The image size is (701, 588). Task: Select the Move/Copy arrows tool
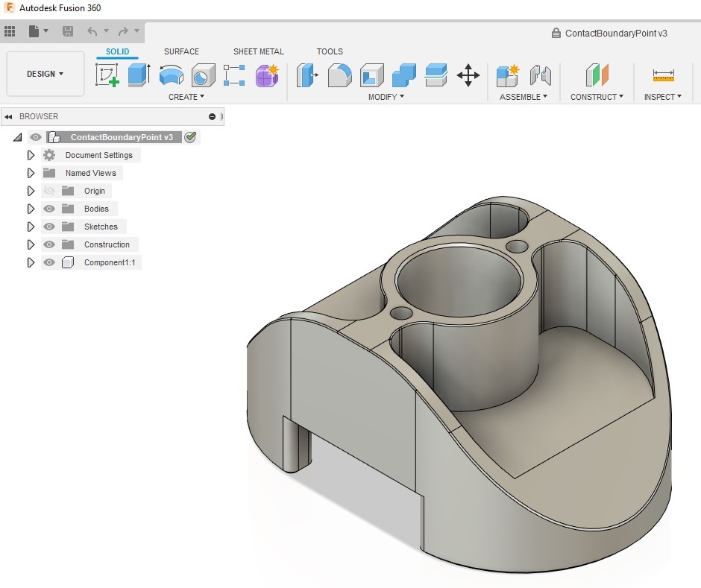(x=468, y=75)
